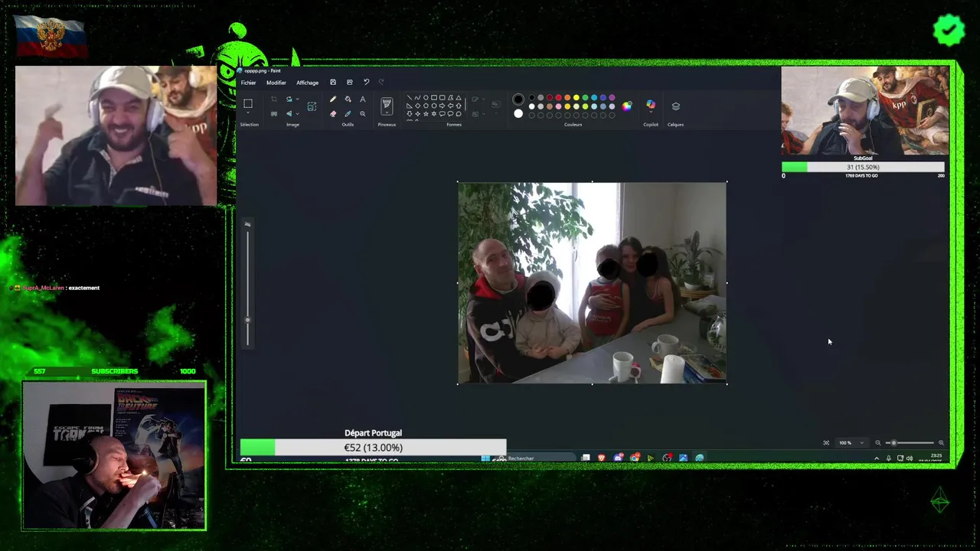Viewport: 980px width, 551px height.
Task: Pick the purple color swatch
Action: (x=612, y=98)
